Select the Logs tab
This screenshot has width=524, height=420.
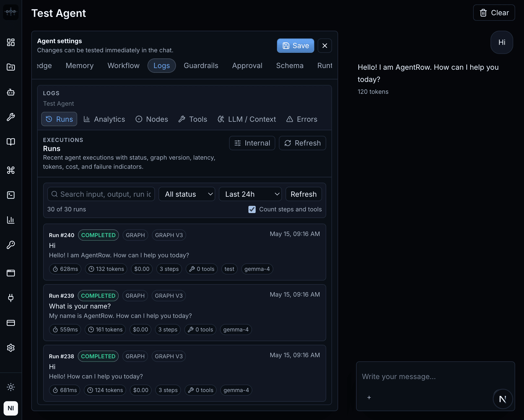162,66
